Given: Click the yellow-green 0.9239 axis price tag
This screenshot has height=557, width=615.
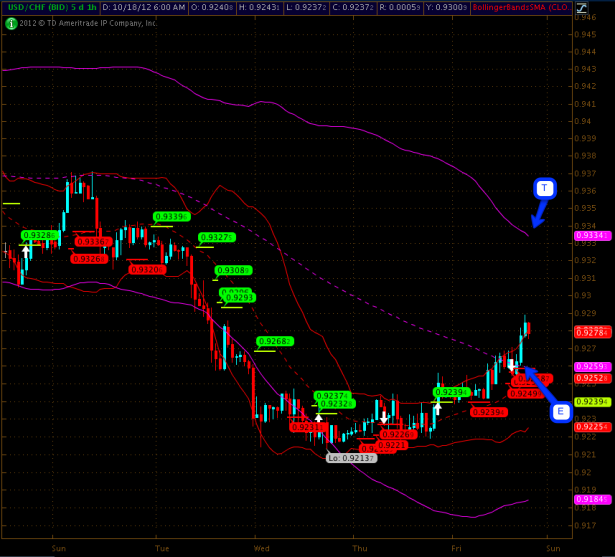Looking at the screenshot, I should 590,401.
